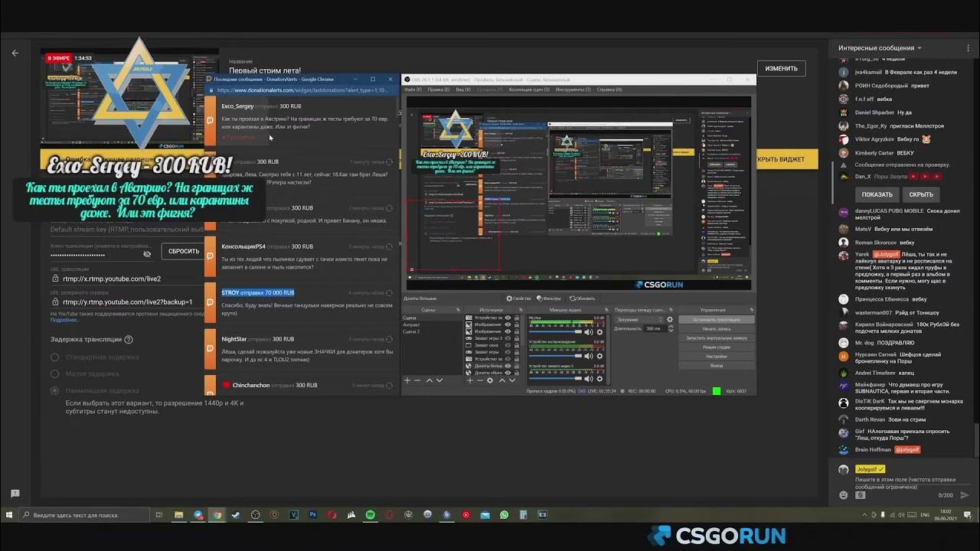Open source properties gear in OBS Sources panel
980x551 pixels.
pyautogui.click(x=490, y=380)
